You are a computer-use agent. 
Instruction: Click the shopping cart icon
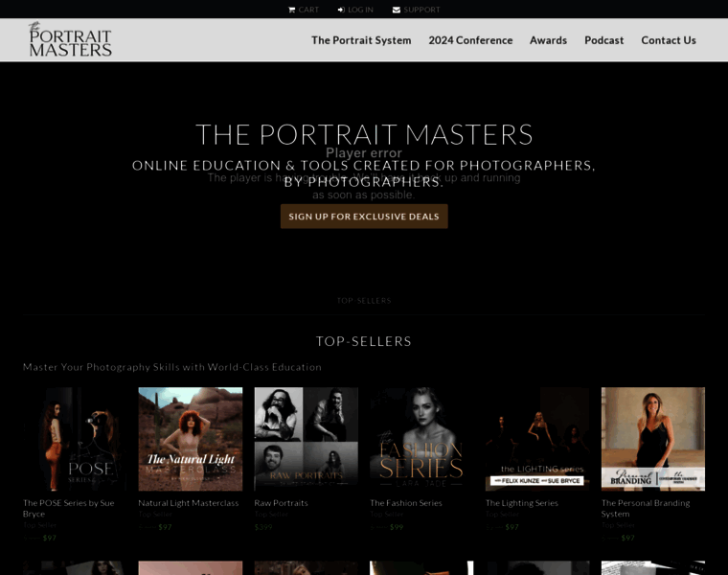pyautogui.click(x=292, y=10)
